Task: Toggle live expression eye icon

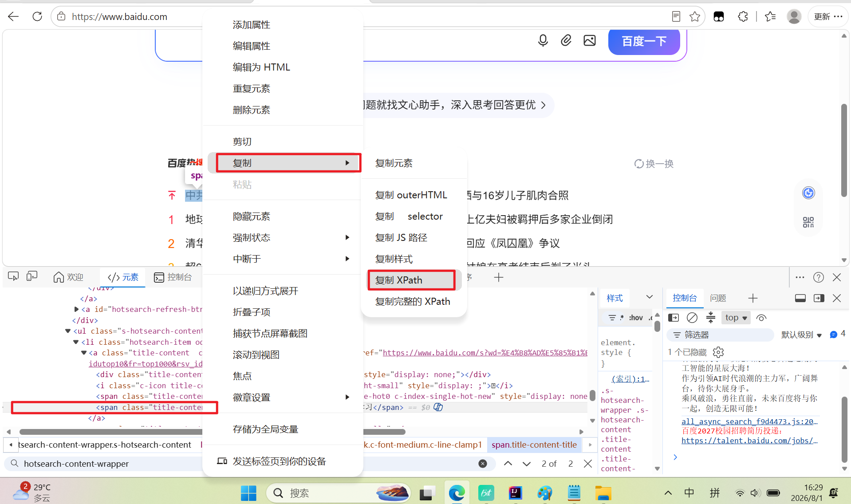Action: pyautogui.click(x=761, y=318)
